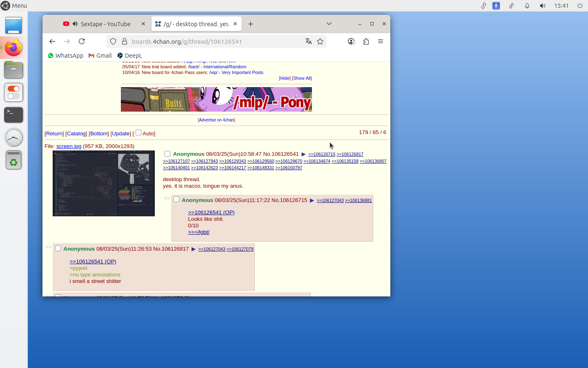Jump to the [Bottom] link
588x368 pixels.
pyautogui.click(x=99, y=134)
